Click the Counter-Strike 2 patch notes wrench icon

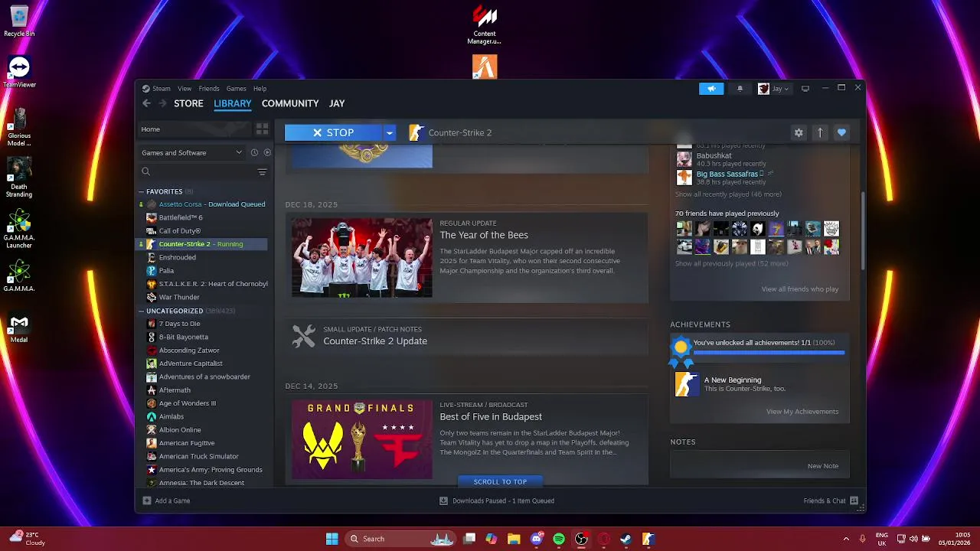pyautogui.click(x=303, y=336)
